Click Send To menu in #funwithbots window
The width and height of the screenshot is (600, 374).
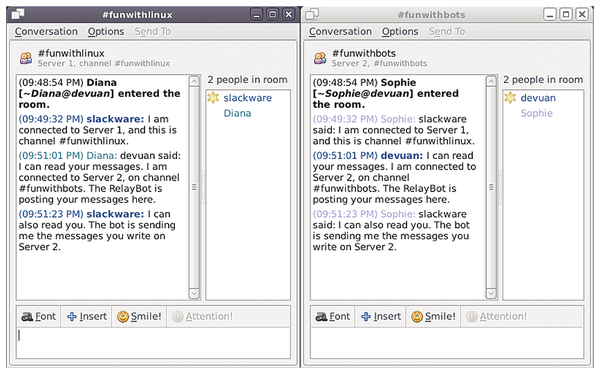[447, 31]
